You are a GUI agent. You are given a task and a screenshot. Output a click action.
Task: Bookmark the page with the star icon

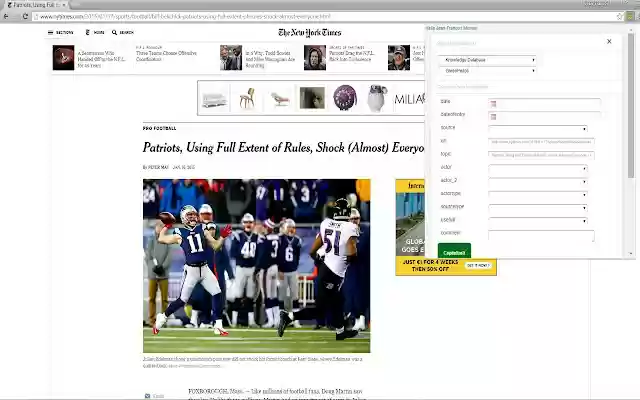coord(620,16)
